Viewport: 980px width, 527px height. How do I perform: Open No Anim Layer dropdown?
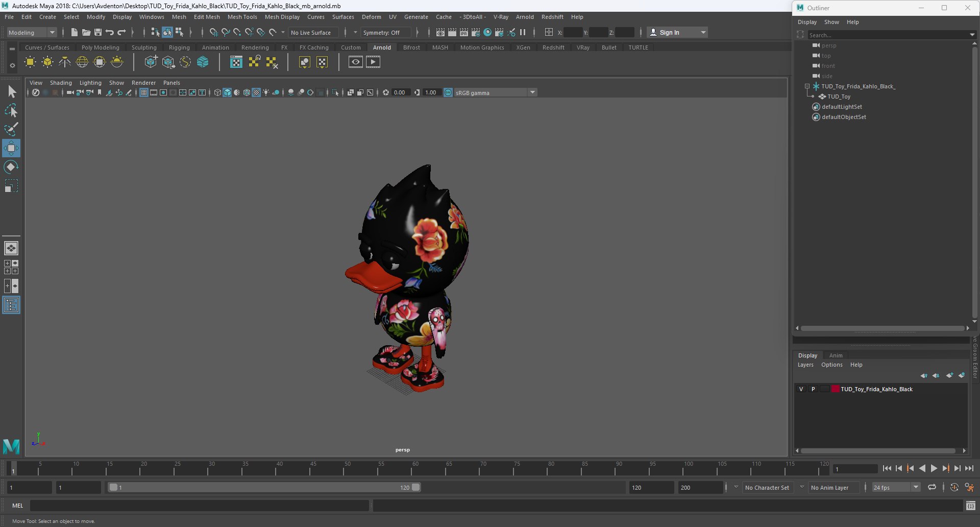coord(802,487)
